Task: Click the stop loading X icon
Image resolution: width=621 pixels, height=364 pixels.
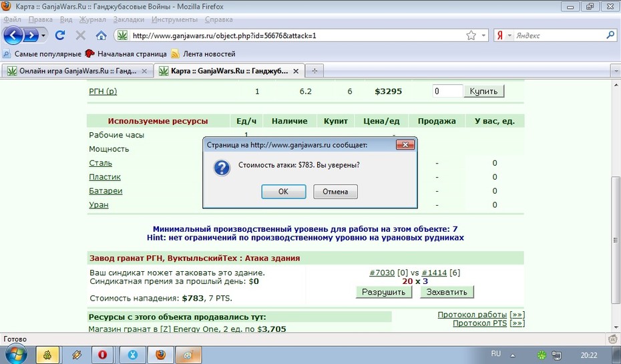Action: (80, 35)
